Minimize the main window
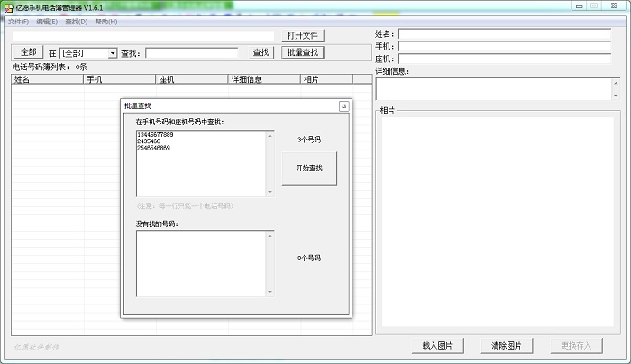The height and width of the screenshot is (364, 631). point(579,6)
